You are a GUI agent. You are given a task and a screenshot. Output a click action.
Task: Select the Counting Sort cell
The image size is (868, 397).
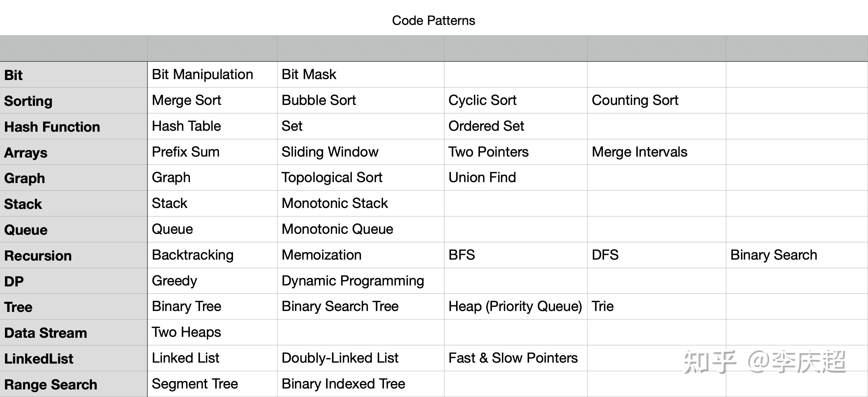click(x=635, y=101)
